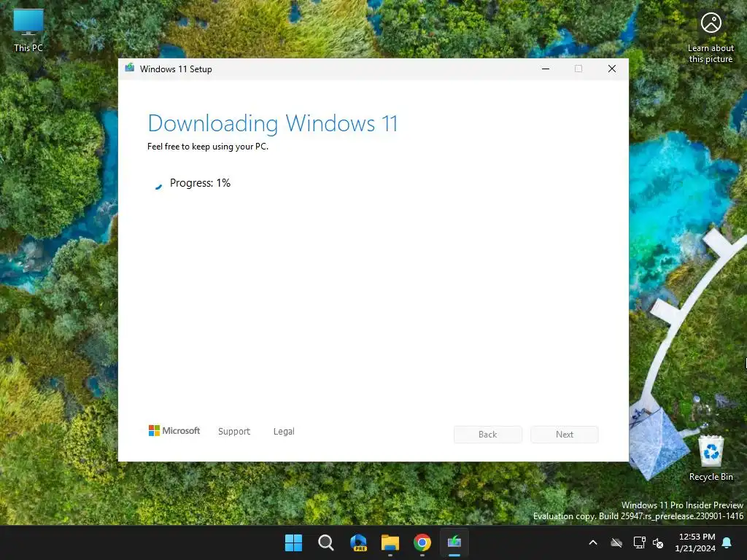Click the Microsoft logo in setup
747x560 pixels.
click(x=174, y=430)
